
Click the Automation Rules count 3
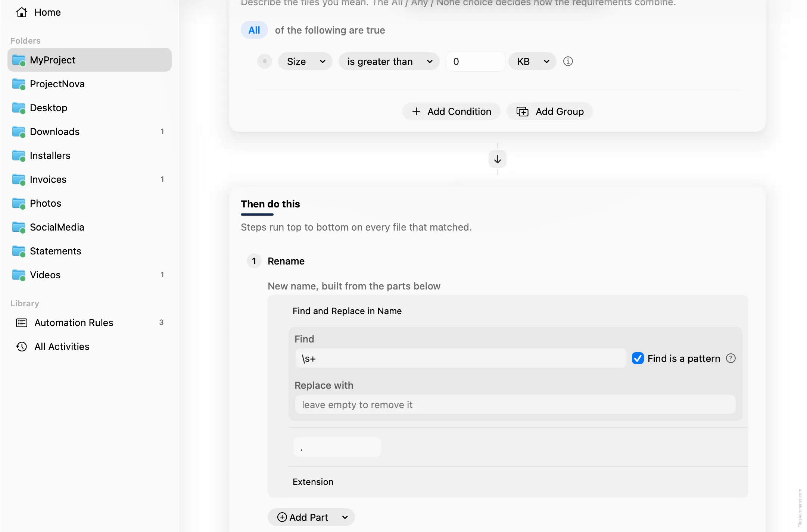pyautogui.click(x=161, y=322)
